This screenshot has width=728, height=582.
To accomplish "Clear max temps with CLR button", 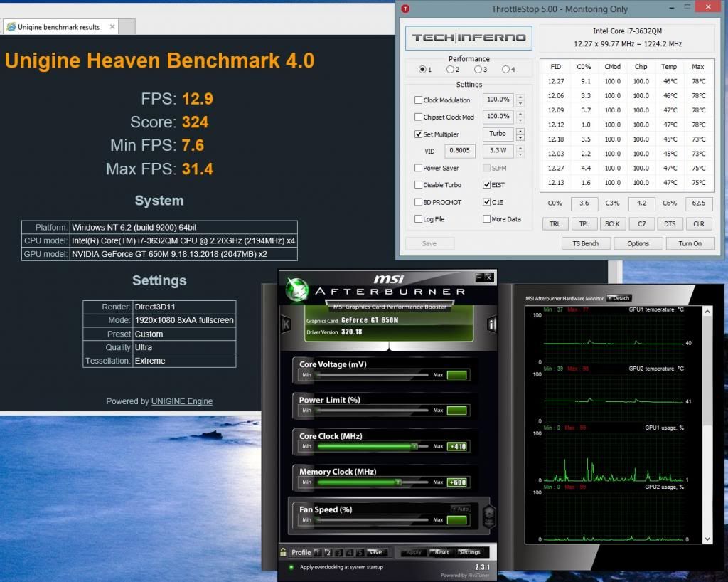I will [699, 224].
